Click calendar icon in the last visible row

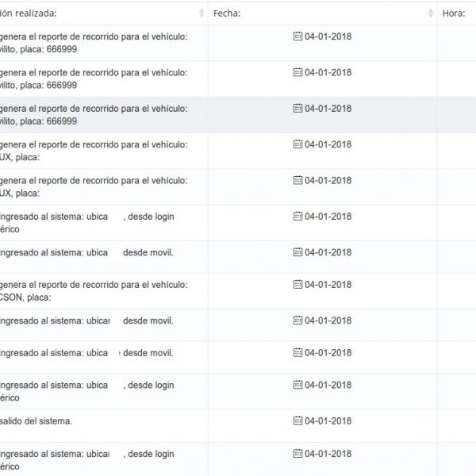coord(297,454)
